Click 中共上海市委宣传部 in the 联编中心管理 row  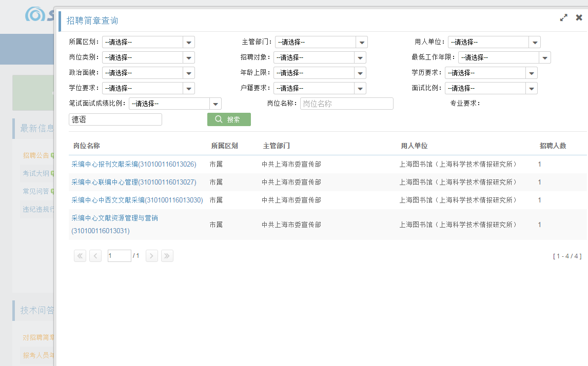point(291,182)
